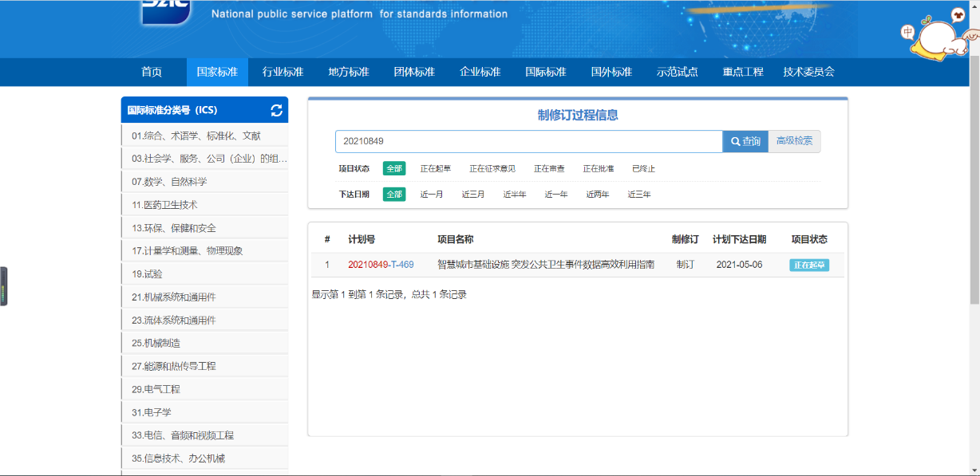This screenshot has height=476, width=980.
Task: Select 正在征求意见 project status filter
Action: [x=492, y=169]
